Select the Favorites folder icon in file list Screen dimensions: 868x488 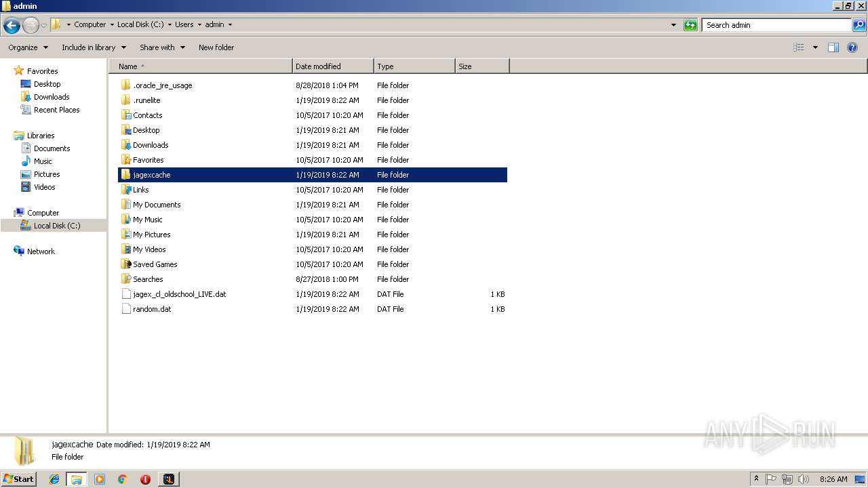pos(125,160)
